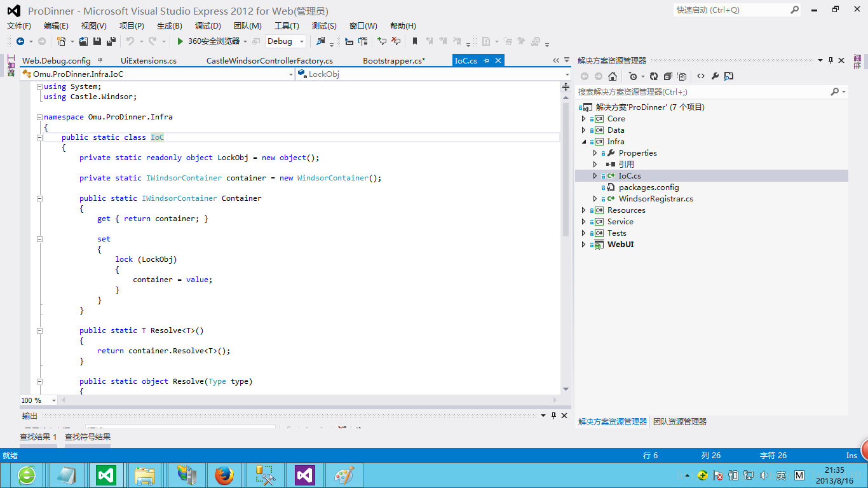Click the View Code icon in Solution Explorer
This screenshot has width=868, height=488.
pyautogui.click(x=701, y=76)
